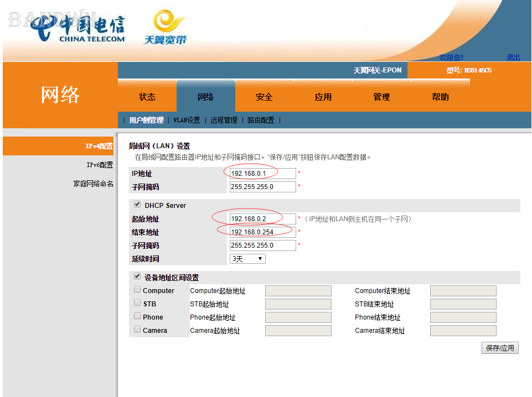
Task: Click the 天翼网关-EPON text
Action: coord(378,70)
